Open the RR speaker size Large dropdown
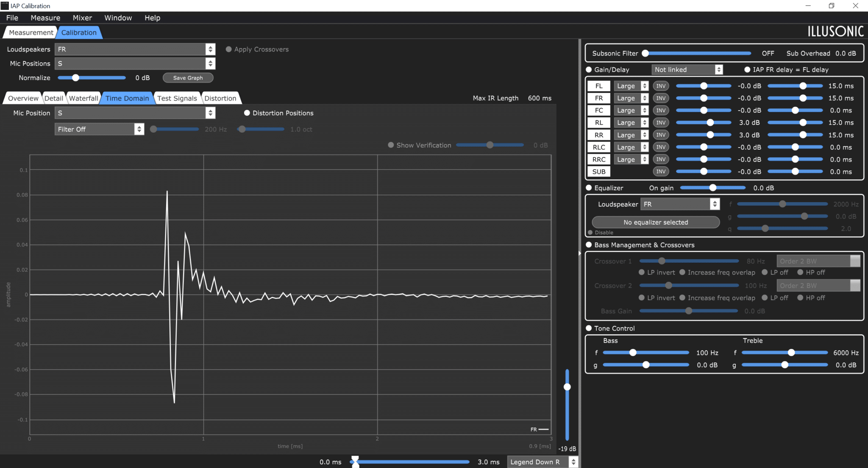The image size is (868, 468). point(632,135)
